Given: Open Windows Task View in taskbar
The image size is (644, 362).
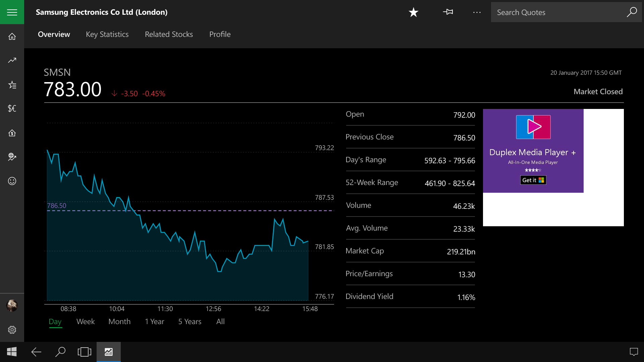Looking at the screenshot, I should coord(84,352).
